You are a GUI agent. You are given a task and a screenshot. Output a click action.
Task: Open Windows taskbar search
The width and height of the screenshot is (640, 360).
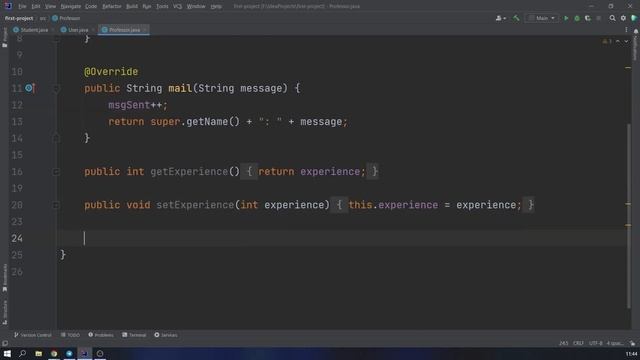pyautogui.click(x=22, y=353)
